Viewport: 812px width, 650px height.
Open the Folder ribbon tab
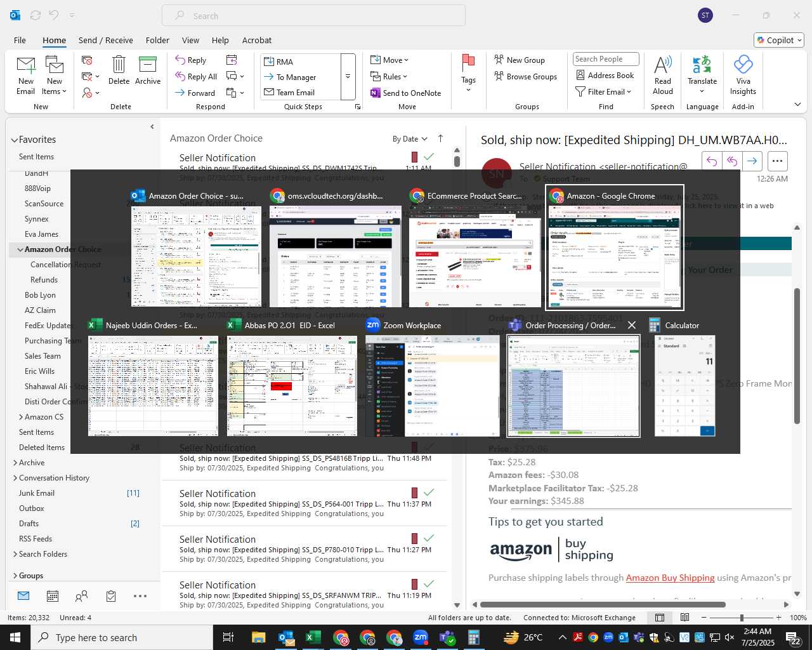pyautogui.click(x=157, y=40)
